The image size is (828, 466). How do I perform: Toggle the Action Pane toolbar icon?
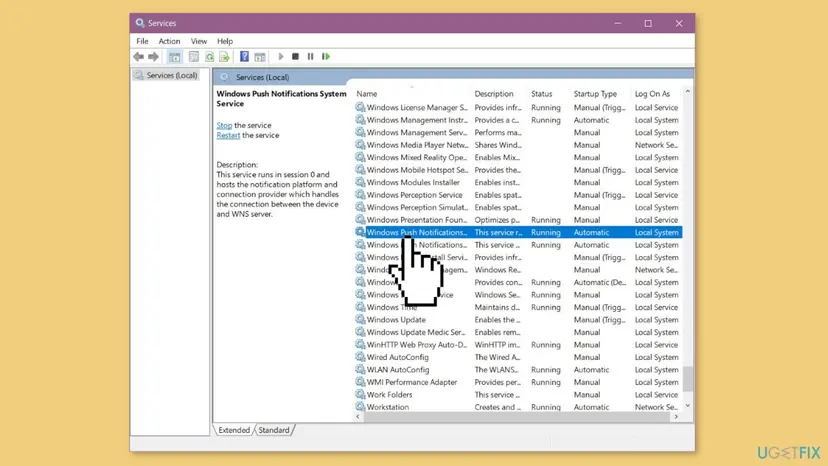tap(259, 57)
